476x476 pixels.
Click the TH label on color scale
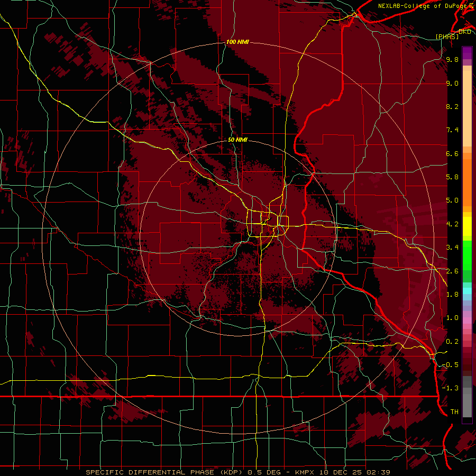click(x=454, y=412)
